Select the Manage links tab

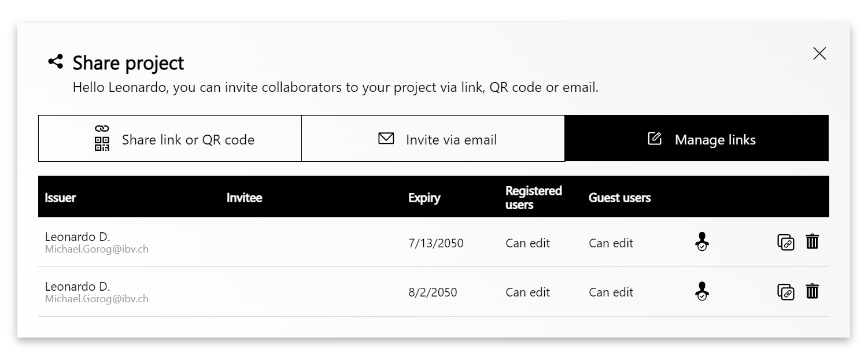point(696,139)
